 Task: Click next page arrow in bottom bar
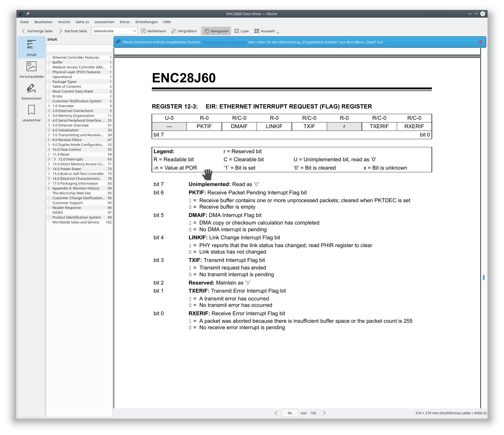click(324, 413)
